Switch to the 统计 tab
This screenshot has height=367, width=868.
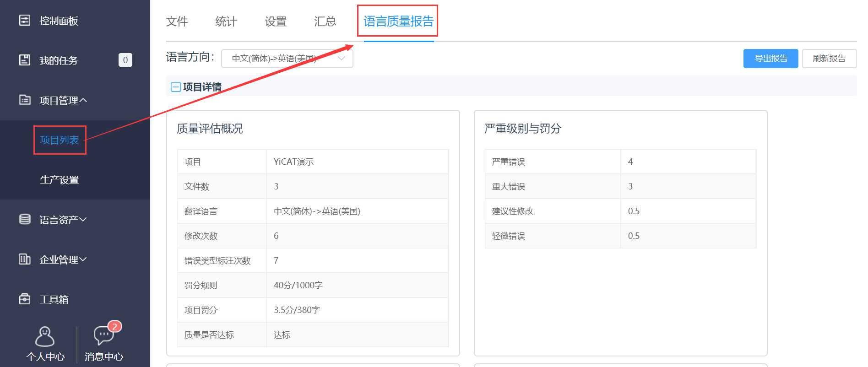pos(226,22)
